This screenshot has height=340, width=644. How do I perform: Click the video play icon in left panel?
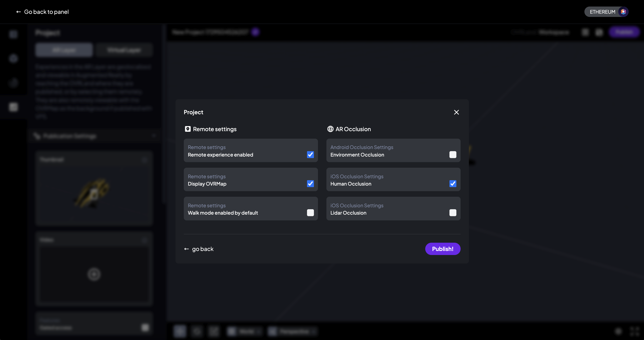point(94,274)
